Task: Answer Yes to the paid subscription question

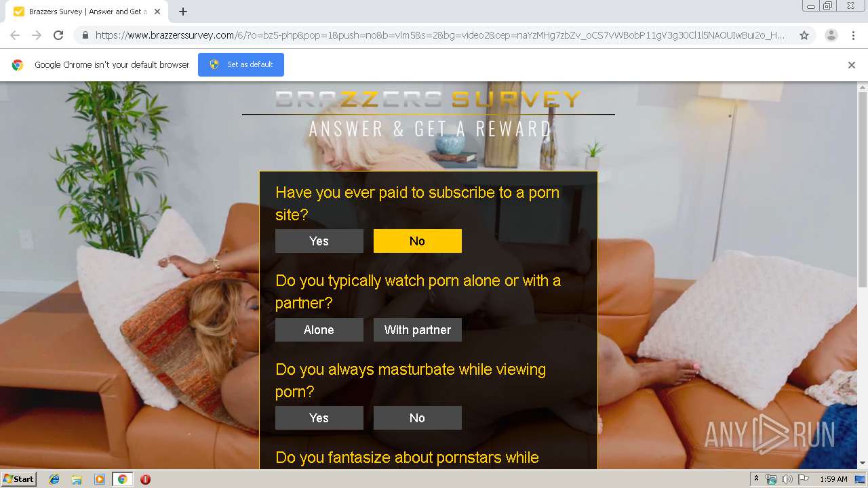Action: click(x=319, y=241)
